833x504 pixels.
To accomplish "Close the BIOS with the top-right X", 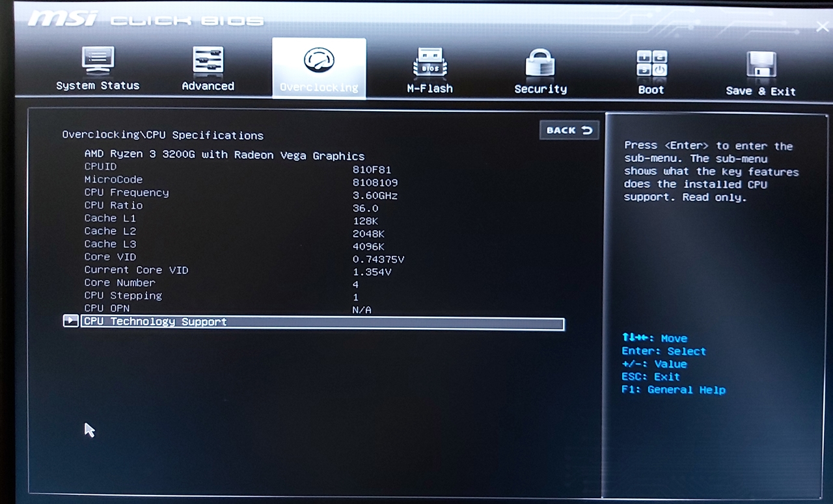I will [x=823, y=26].
